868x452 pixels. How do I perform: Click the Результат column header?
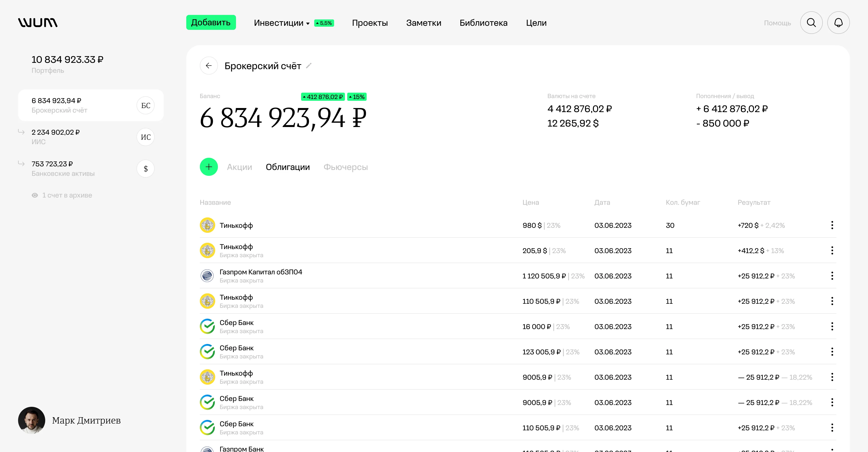pos(754,202)
